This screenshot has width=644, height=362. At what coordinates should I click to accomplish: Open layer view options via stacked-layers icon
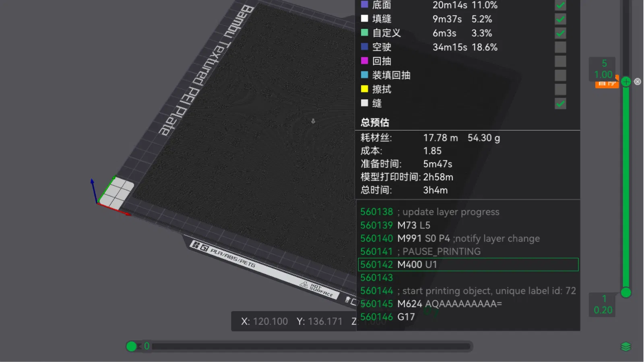(x=626, y=346)
